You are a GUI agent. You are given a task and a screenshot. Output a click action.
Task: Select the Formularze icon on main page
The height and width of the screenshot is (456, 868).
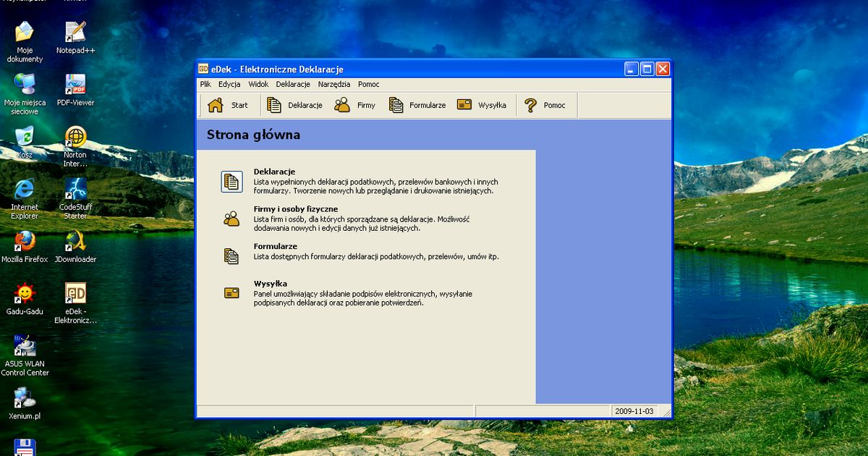(x=231, y=256)
